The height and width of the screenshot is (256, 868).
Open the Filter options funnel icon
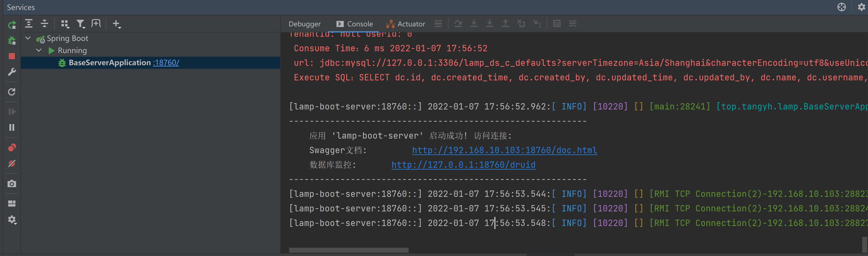[x=80, y=24]
